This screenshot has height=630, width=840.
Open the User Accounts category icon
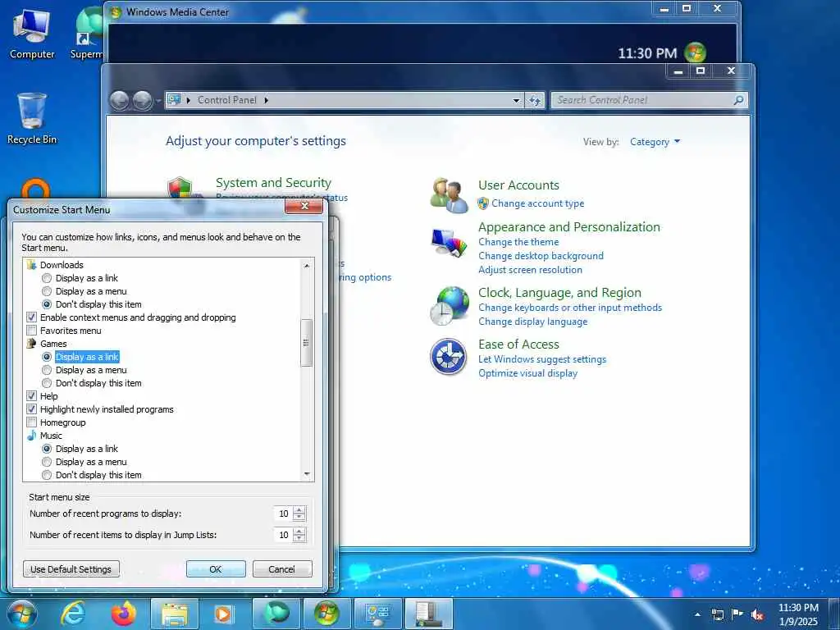point(449,195)
